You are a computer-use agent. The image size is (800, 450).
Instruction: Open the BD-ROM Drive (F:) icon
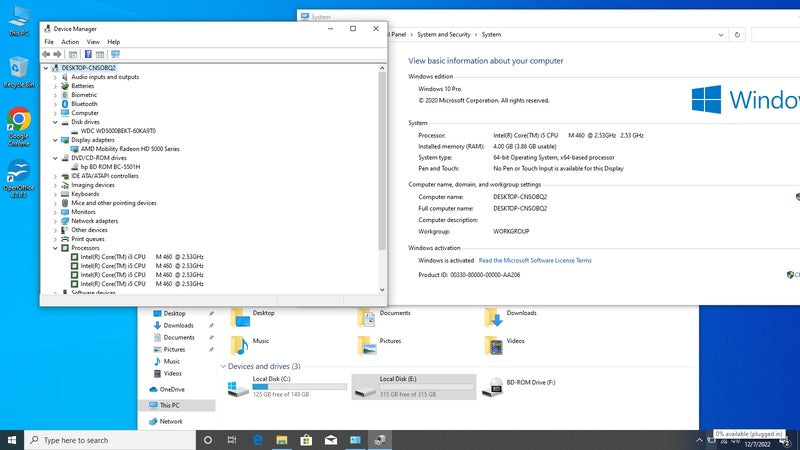tap(493, 388)
